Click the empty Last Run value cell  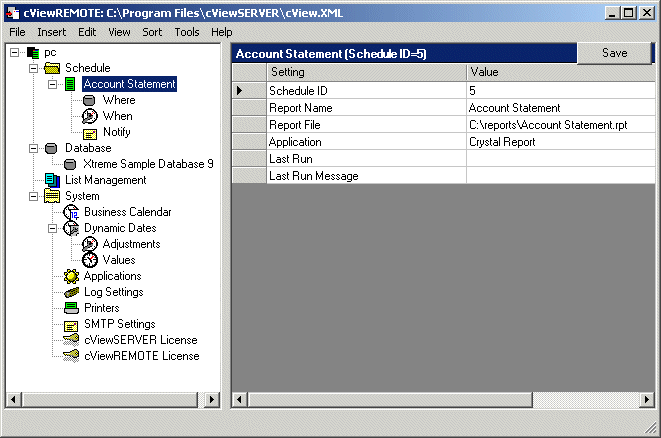pos(561,159)
